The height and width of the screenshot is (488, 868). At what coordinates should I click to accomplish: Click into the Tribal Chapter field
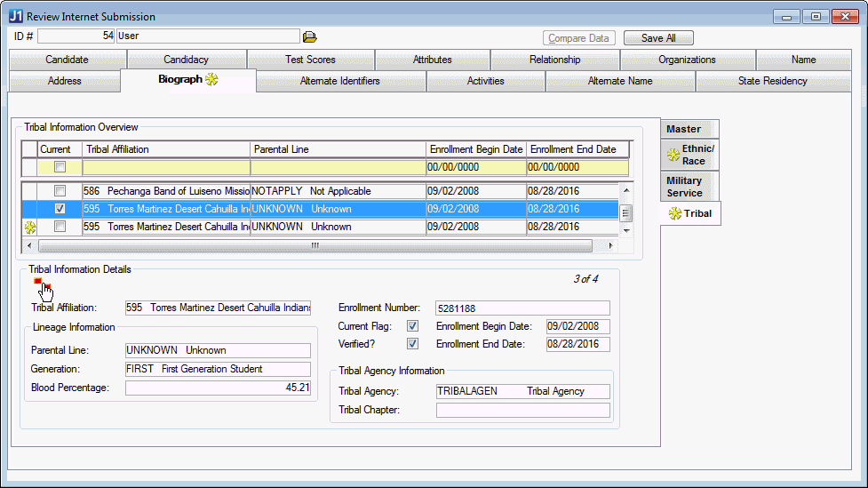(522, 410)
